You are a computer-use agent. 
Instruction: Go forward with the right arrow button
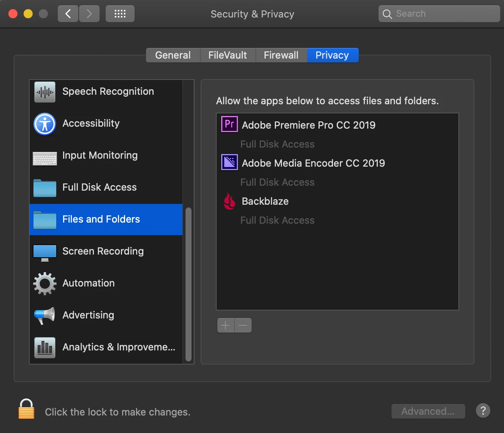pos(89,14)
